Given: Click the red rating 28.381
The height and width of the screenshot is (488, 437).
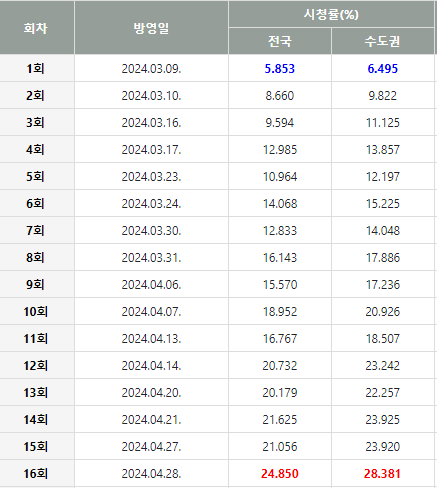Looking at the screenshot, I should pos(382,474).
